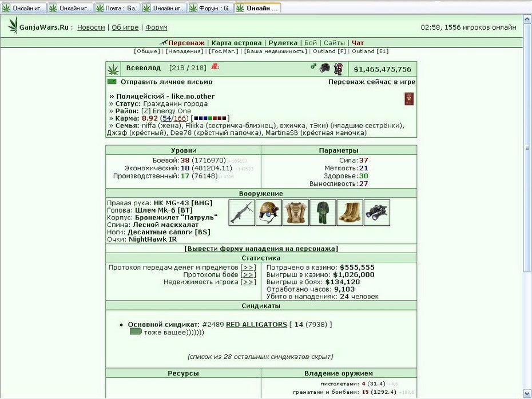Viewport: 532px width, 399px height.
Task: Open the Об игре link
Action: [125, 27]
